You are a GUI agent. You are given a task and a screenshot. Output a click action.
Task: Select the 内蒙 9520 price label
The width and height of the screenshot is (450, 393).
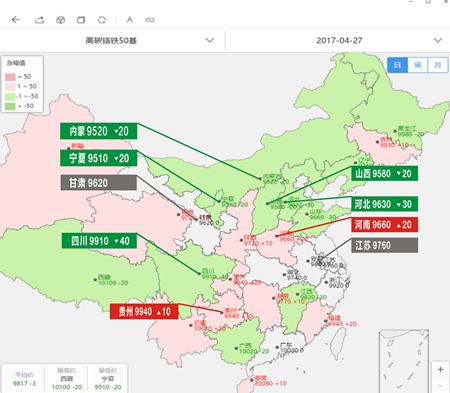coord(99,131)
